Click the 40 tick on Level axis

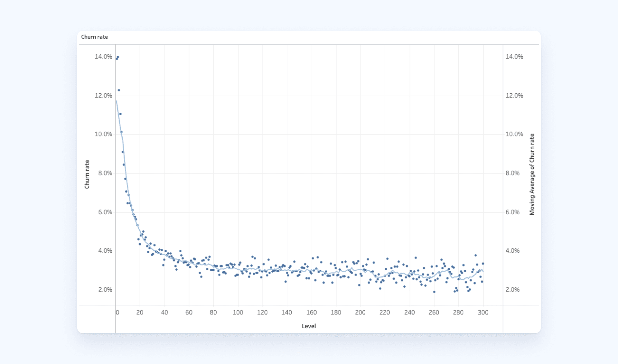[164, 313]
